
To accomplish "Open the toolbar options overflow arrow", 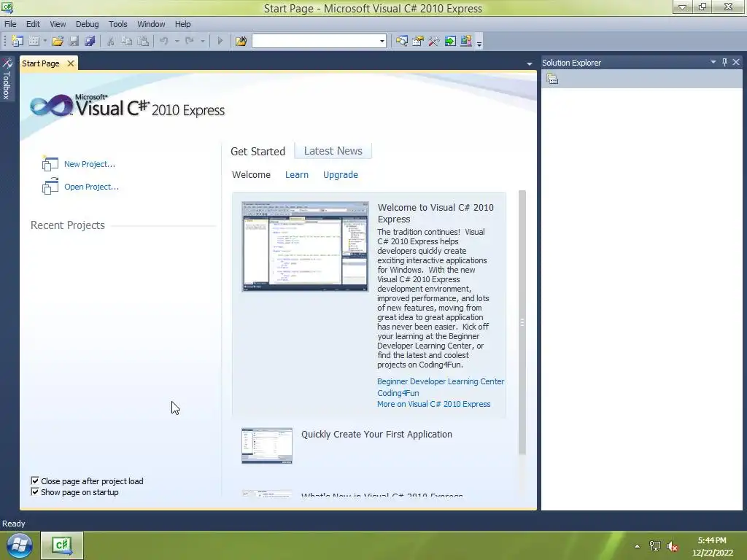I will click(479, 43).
